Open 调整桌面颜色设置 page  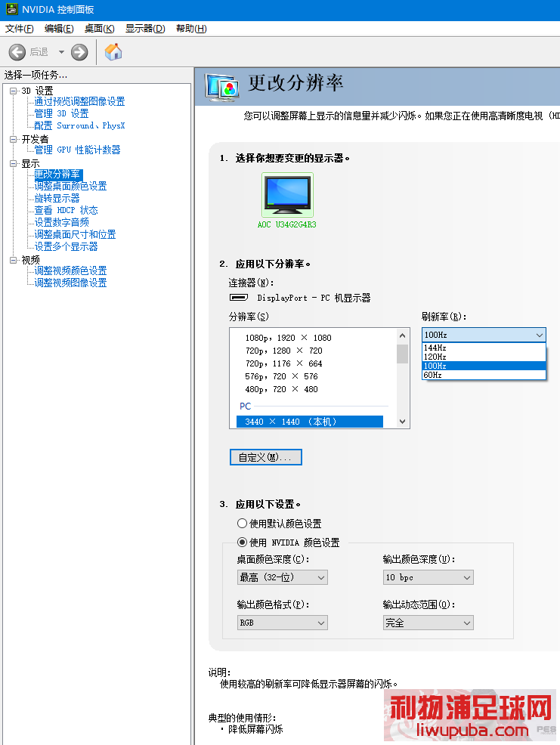(70, 186)
